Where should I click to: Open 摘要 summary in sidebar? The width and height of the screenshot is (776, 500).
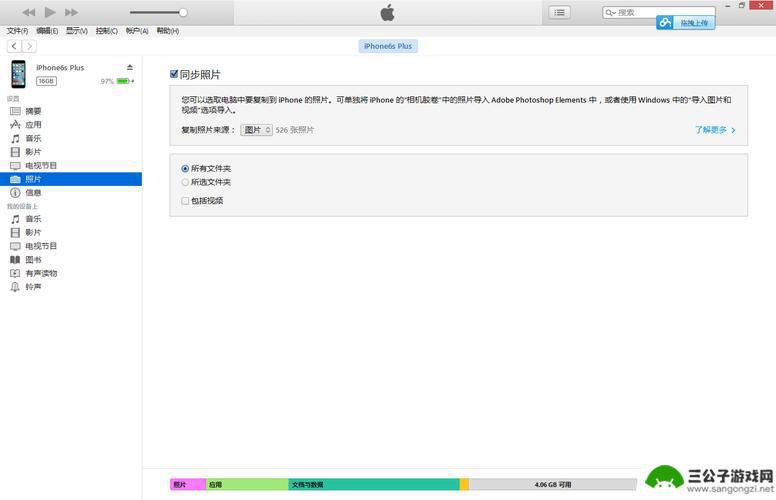pos(71,111)
